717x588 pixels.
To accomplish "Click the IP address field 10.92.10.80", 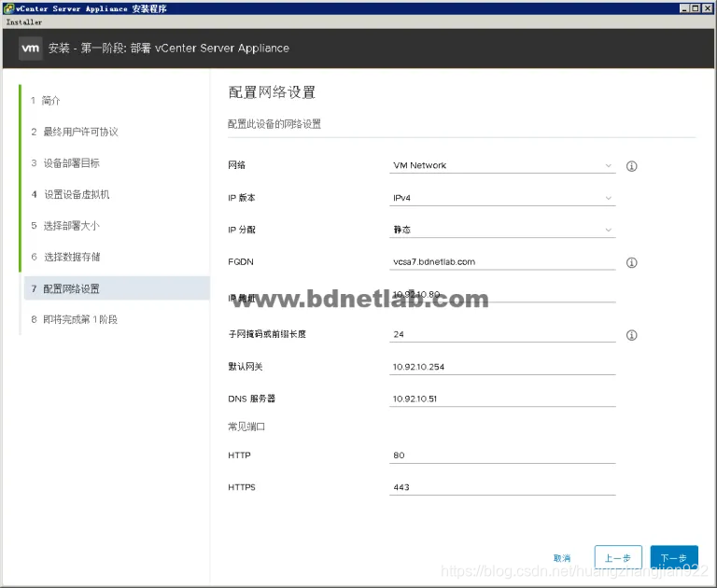I will pos(502,294).
